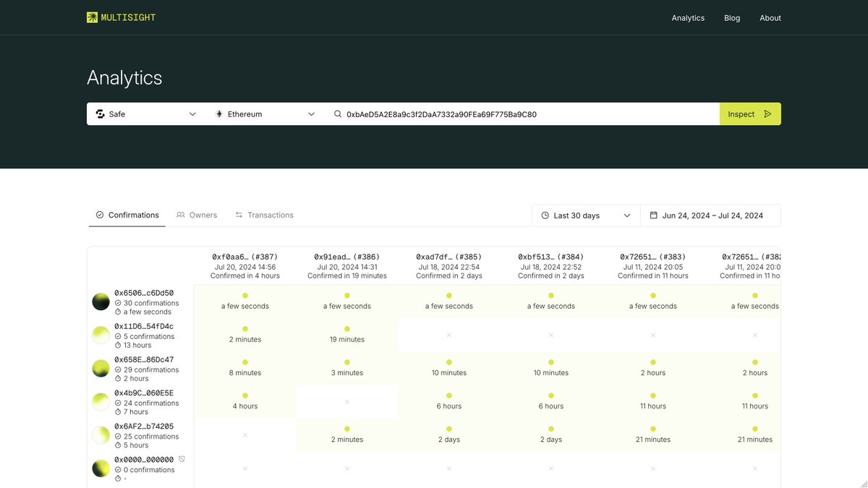Select owner address 0x6506…c6Dd50
Screen dimensions: 868x488
pyautogui.click(x=144, y=293)
